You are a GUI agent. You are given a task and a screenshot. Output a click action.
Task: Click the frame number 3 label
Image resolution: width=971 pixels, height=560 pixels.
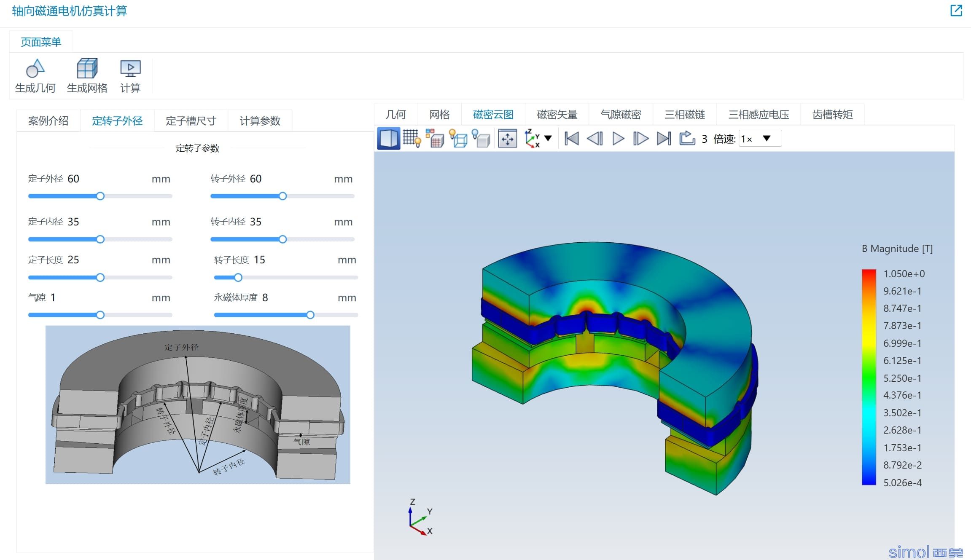705,139
